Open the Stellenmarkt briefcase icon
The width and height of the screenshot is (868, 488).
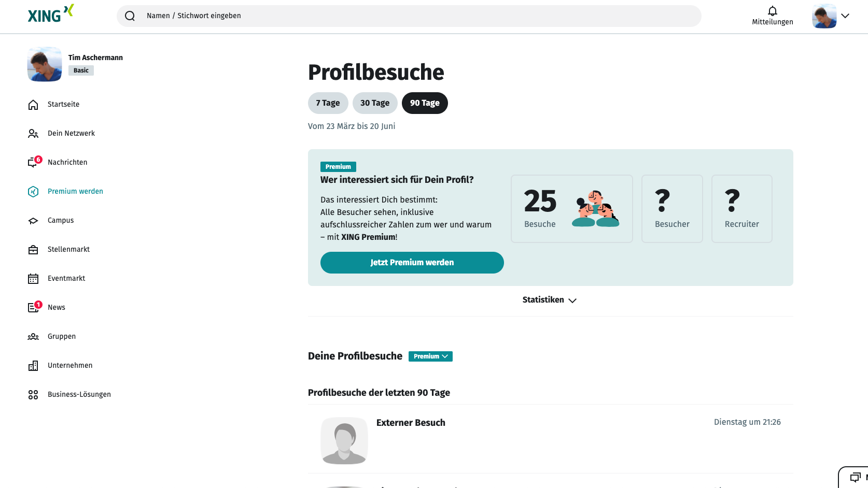pos(33,250)
